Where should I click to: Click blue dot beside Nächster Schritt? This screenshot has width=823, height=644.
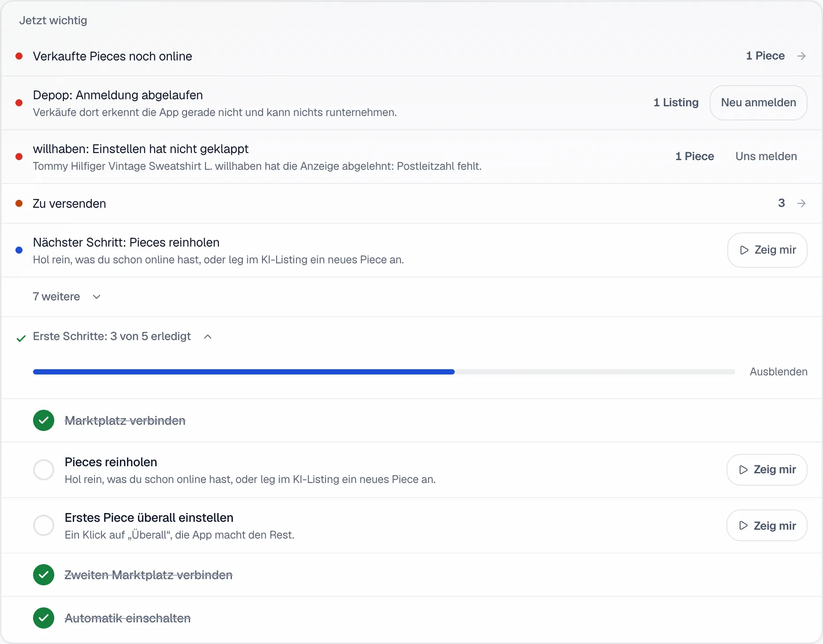click(x=19, y=250)
